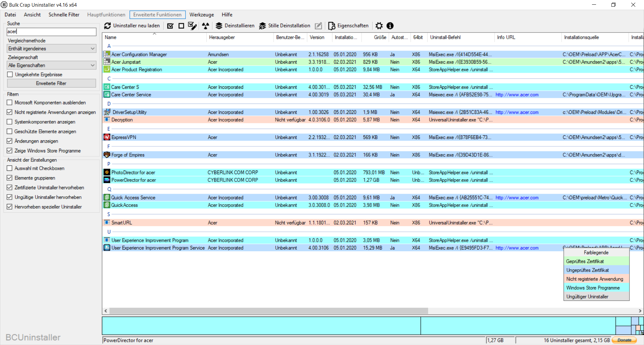
Task: Open acer.com link in Quick Access Service row
Action: [517, 198]
